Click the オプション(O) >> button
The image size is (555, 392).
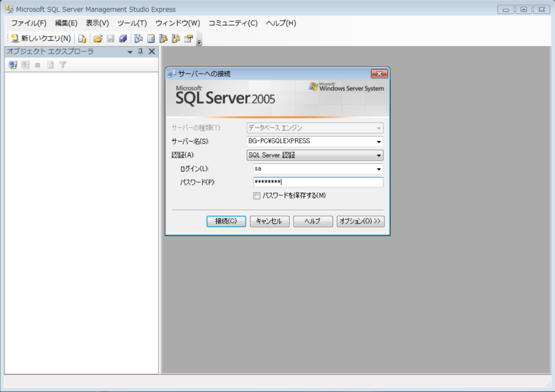point(360,221)
